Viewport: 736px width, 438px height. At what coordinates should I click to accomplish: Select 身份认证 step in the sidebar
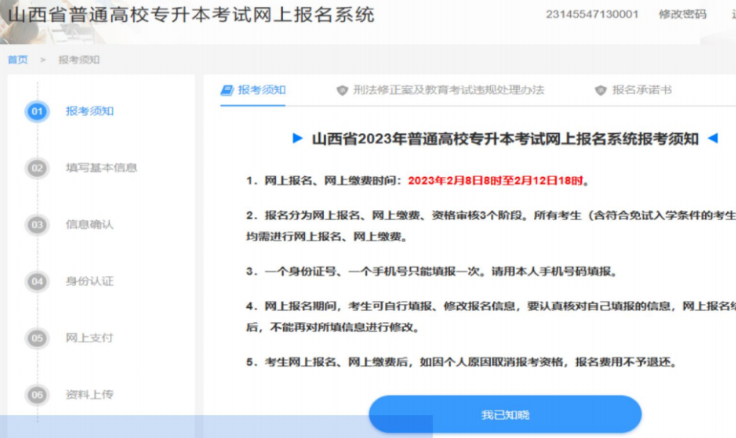point(90,282)
